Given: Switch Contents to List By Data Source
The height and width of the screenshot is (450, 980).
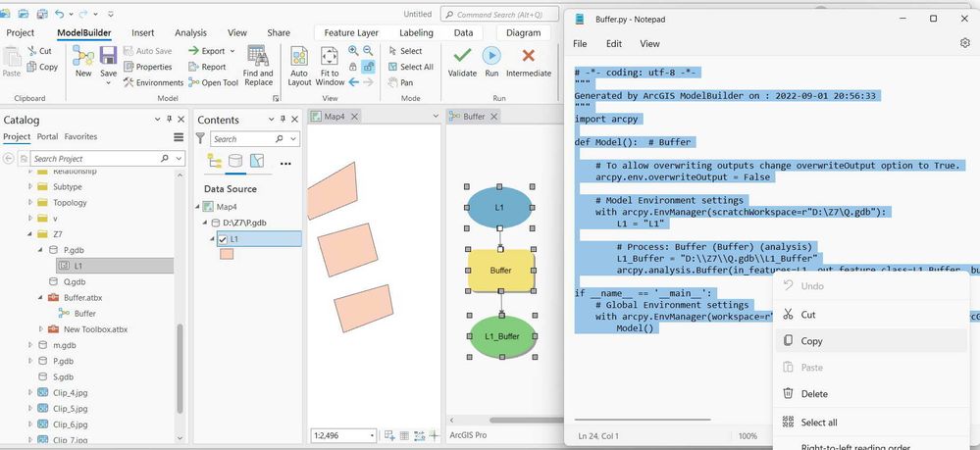Looking at the screenshot, I should click(235, 161).
